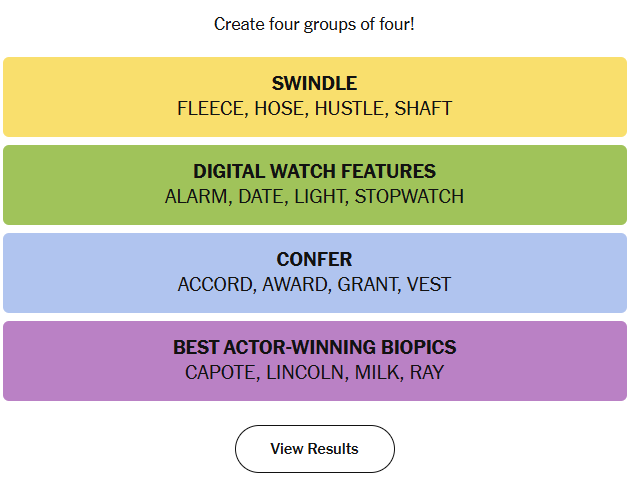Click the word CAPOTE in the purple group
630x477 pixels.
tap(220, 372)
